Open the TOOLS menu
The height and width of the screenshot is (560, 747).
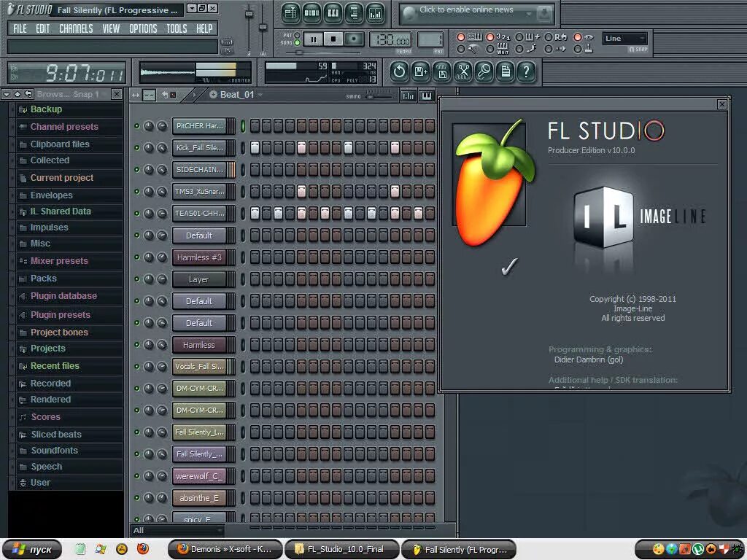[177, 28]
